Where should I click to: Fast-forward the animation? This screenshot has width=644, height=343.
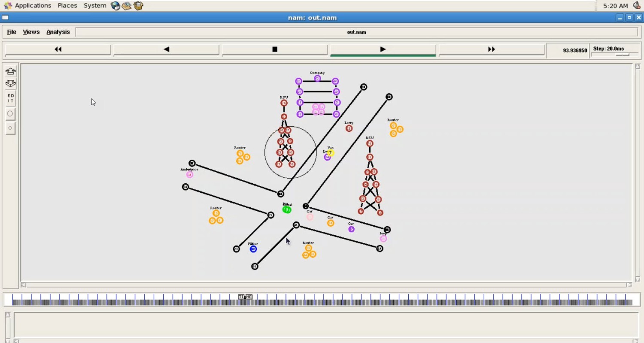coord(491,49)
